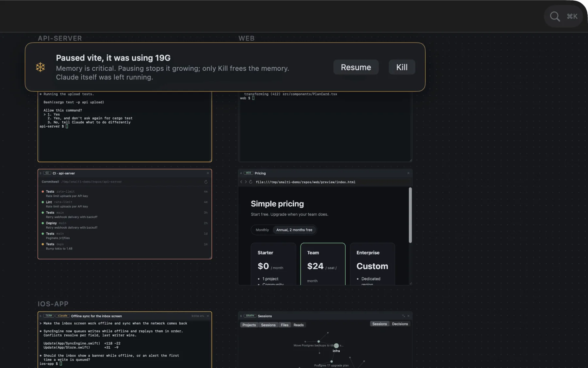This screenshot has height=368, width=588.
Task: Select the Starter pricing card
Action: click(273, 264)
